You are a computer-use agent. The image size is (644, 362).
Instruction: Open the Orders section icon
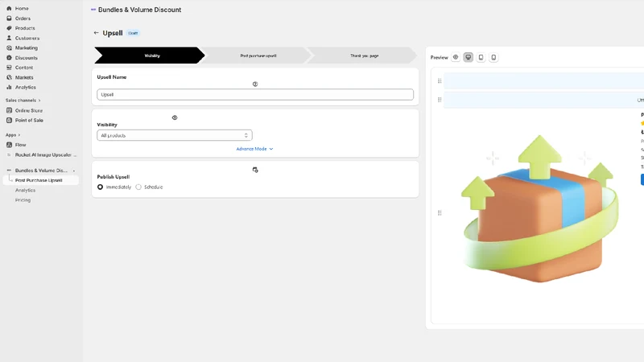9,18
